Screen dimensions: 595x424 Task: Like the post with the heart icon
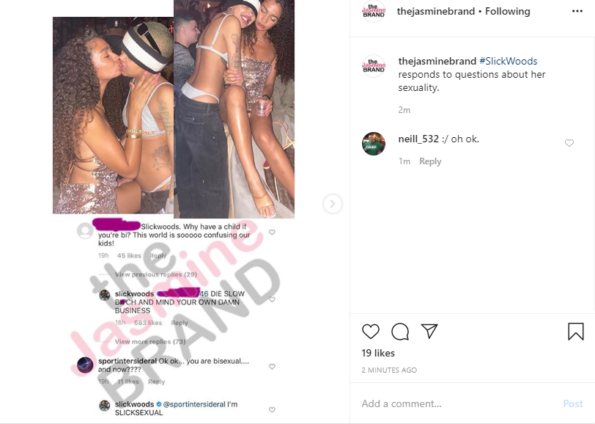[x=370, y=331]
